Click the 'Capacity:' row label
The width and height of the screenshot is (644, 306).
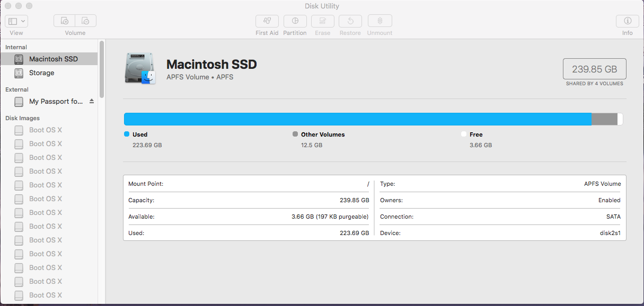[142, 200]
